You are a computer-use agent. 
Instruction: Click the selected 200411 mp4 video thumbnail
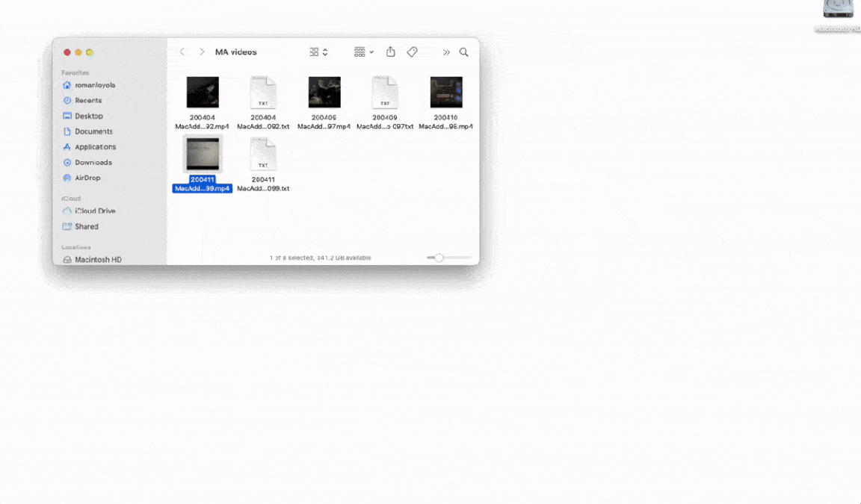coord(203,154)
